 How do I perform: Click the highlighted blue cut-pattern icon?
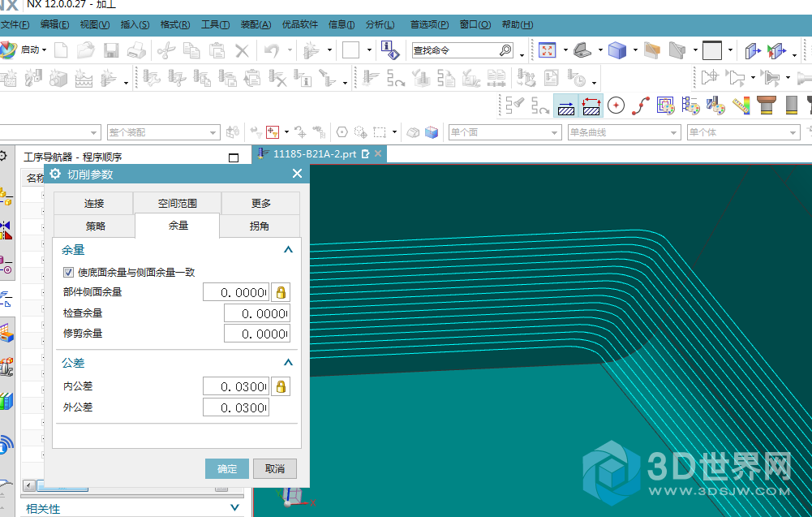click(x=566, y=106)
